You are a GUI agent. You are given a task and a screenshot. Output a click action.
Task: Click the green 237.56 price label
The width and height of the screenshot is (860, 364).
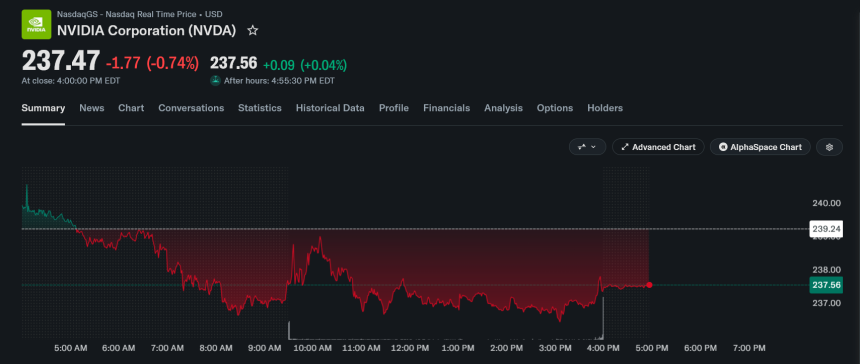(x=827, y=285)
